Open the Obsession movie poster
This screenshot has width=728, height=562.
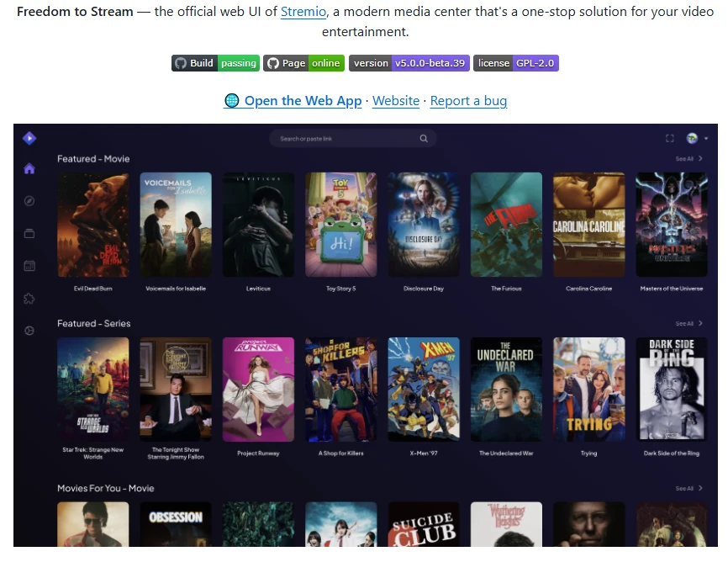[x=176, y=524]
